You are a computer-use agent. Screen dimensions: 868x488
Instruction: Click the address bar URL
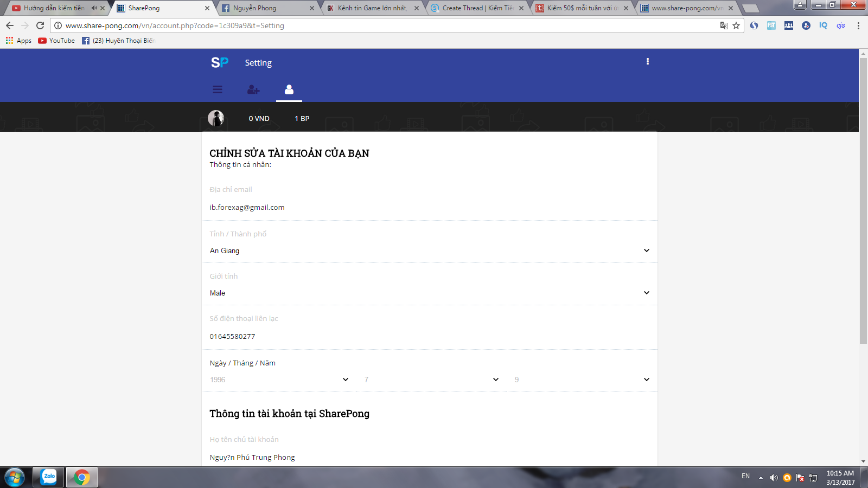175,25
